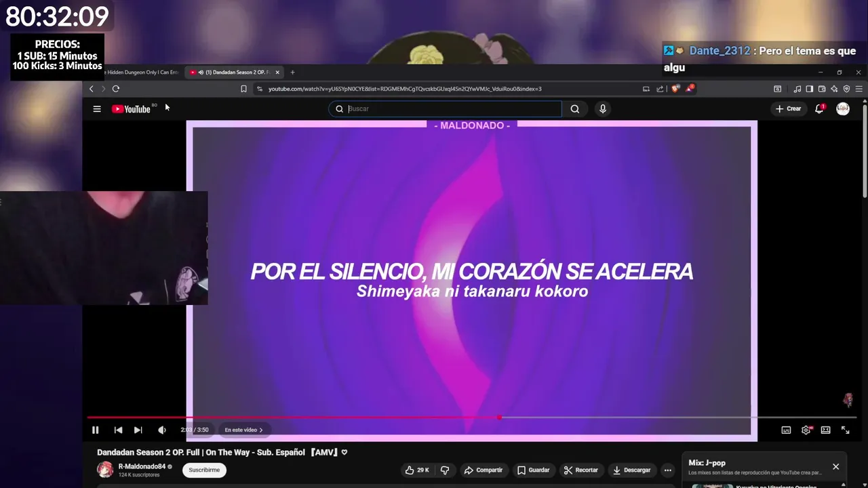This screenshot has width=868, height=488.
Task: Open the VPN shield toolbar icon
Action: click(846, 89)
